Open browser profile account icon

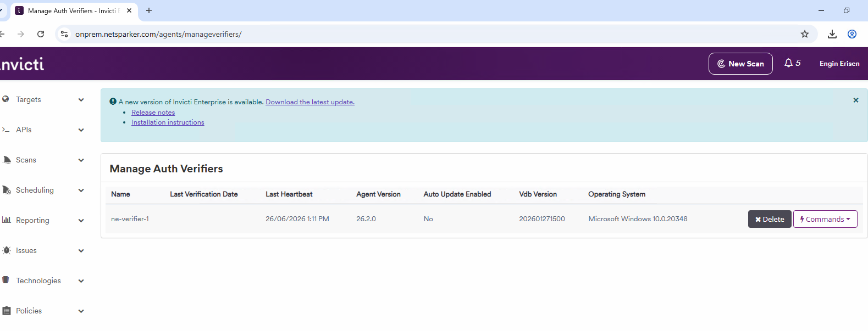point(852,34)
